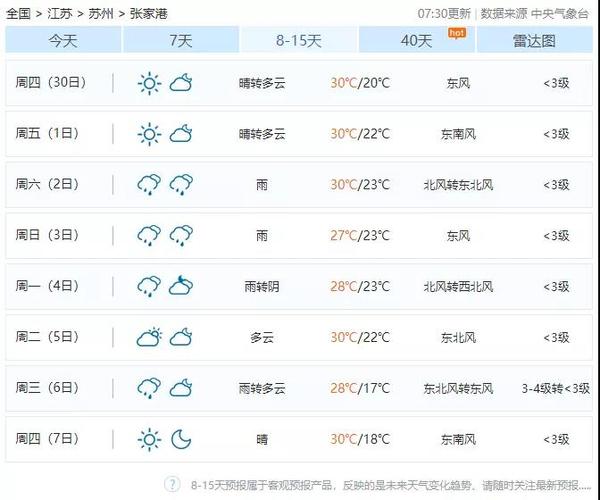
Task: Click the night cloudy icon for 周二（5日）
Action: [181, 337]
